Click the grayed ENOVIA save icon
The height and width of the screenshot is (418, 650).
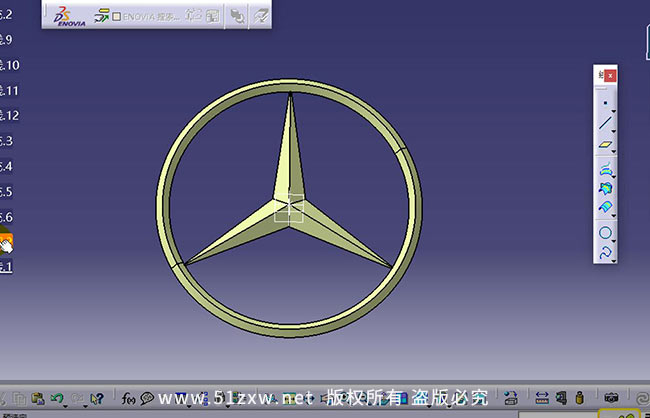coord(261,16)
